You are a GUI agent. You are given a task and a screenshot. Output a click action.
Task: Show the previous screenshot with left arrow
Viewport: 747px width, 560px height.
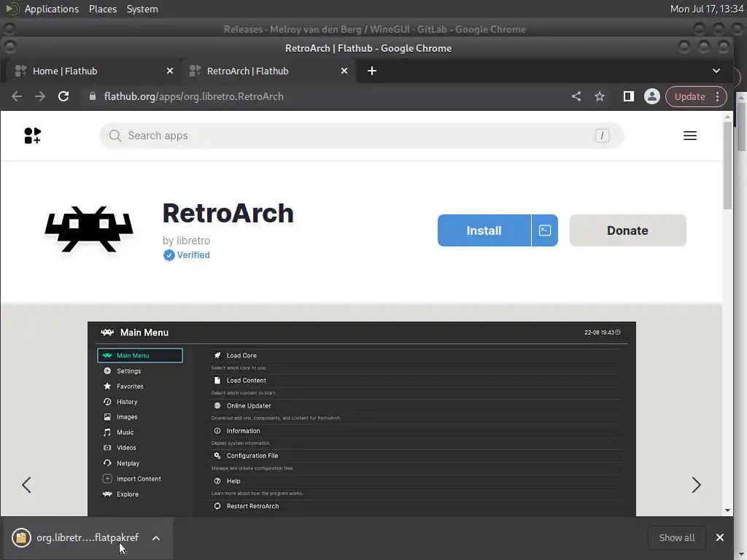[x=27, y=485]
